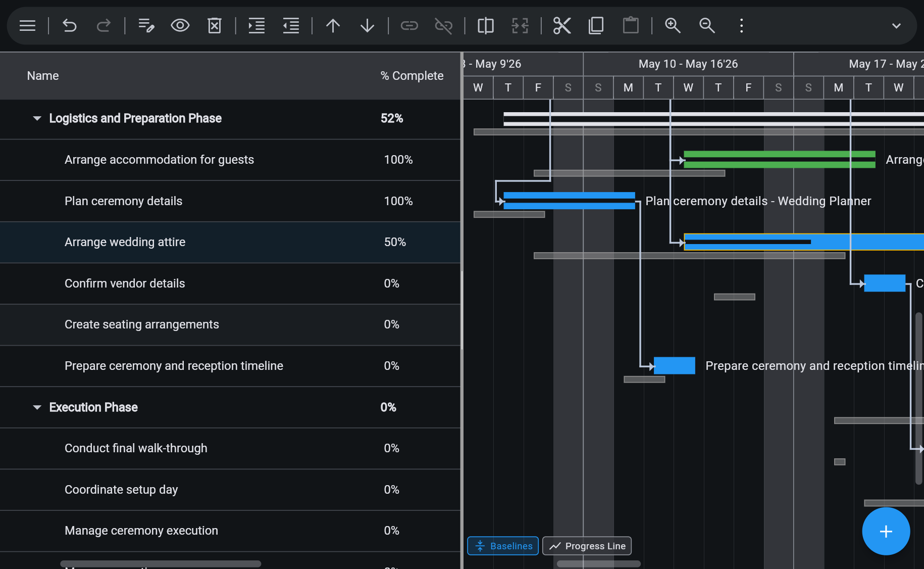
Task: Click the Link tasks icon
Action: click(409, 26)
